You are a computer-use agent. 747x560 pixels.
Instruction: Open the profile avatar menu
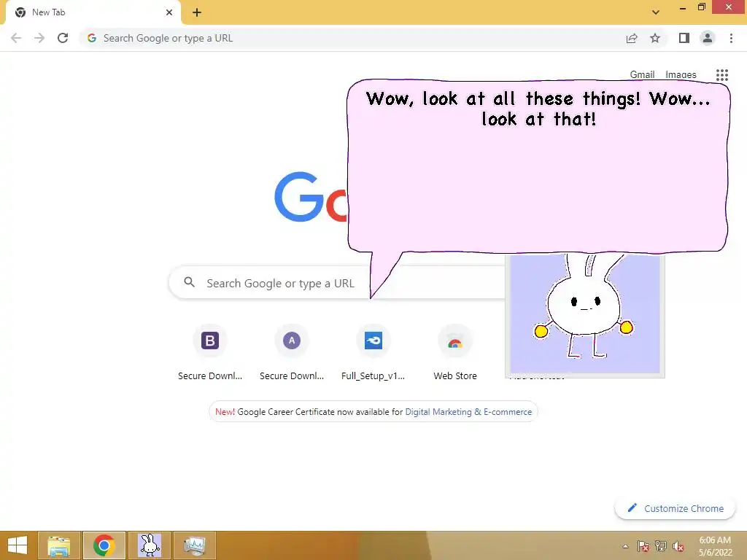[708, 38]
